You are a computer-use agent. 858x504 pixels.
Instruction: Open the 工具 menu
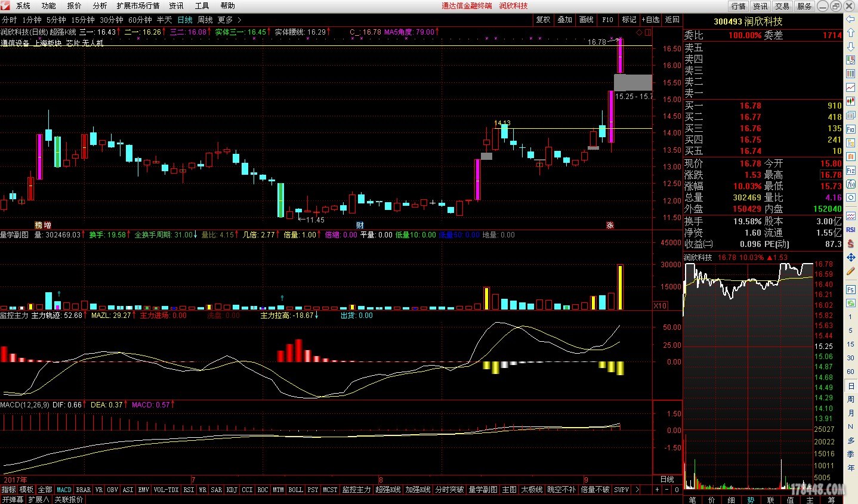(202, 6)
